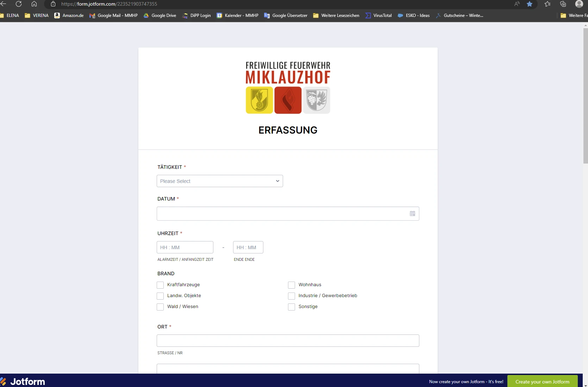Click the Jotform logo at bottom left
The width and height of the screenshot is (588, 387).
pos(23,381)
